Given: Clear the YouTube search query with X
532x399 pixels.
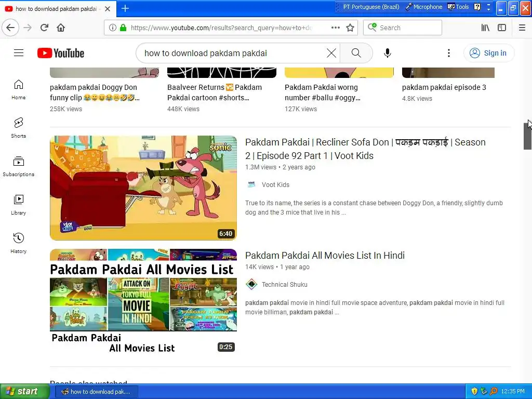Looking at the screenshot, I should click(x=331, y=53).
